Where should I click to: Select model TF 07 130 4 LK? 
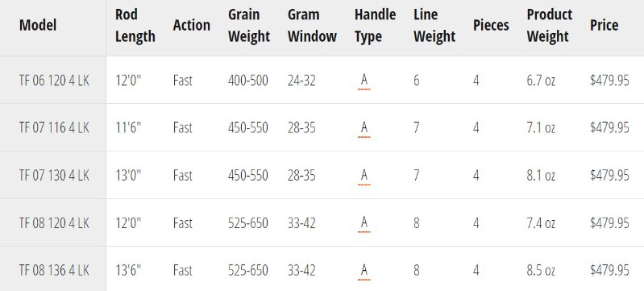[x=54, y=176]
